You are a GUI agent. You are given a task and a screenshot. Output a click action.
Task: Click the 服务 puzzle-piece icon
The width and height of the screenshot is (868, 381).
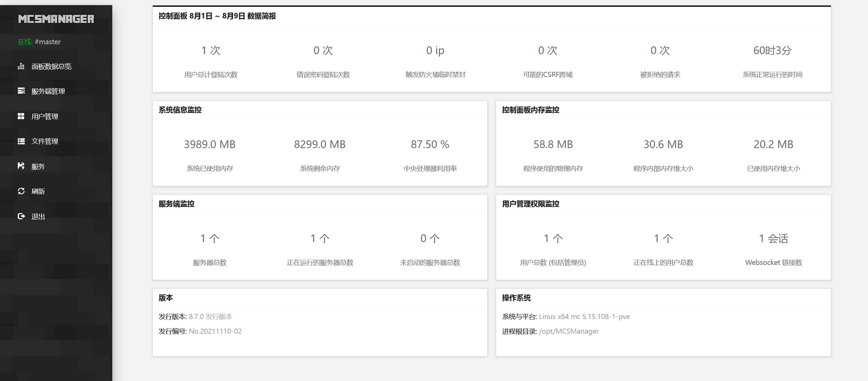(21, 166)
